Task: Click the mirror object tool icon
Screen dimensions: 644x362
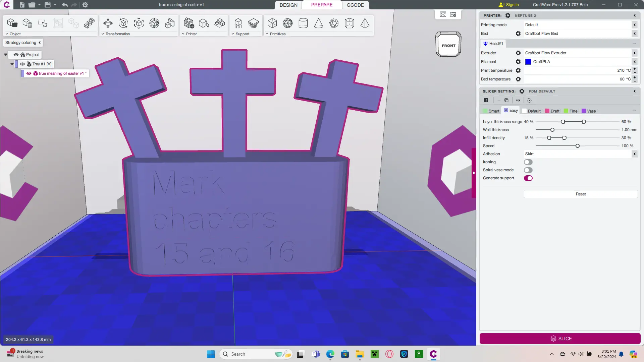Action: click(170, 23)
